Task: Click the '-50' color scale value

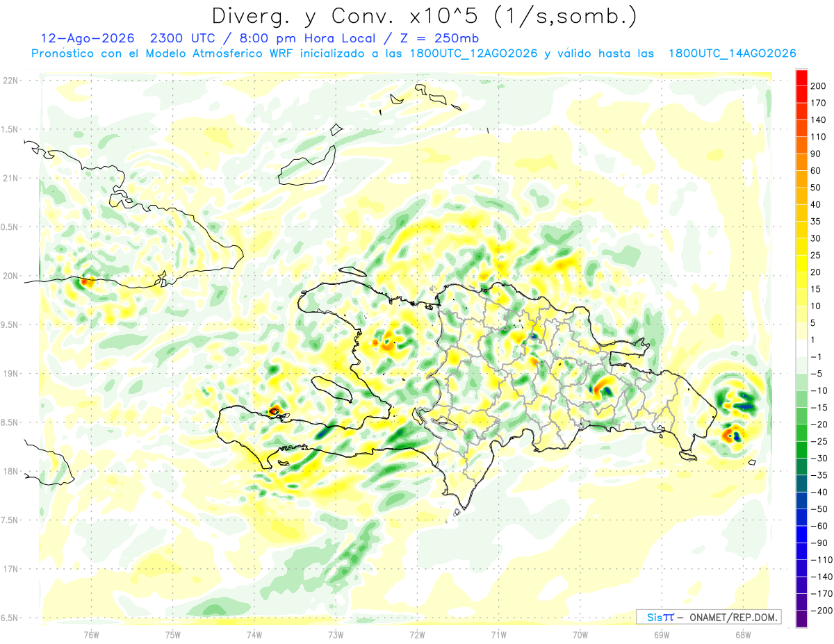Action: click(x=818, y=509)
